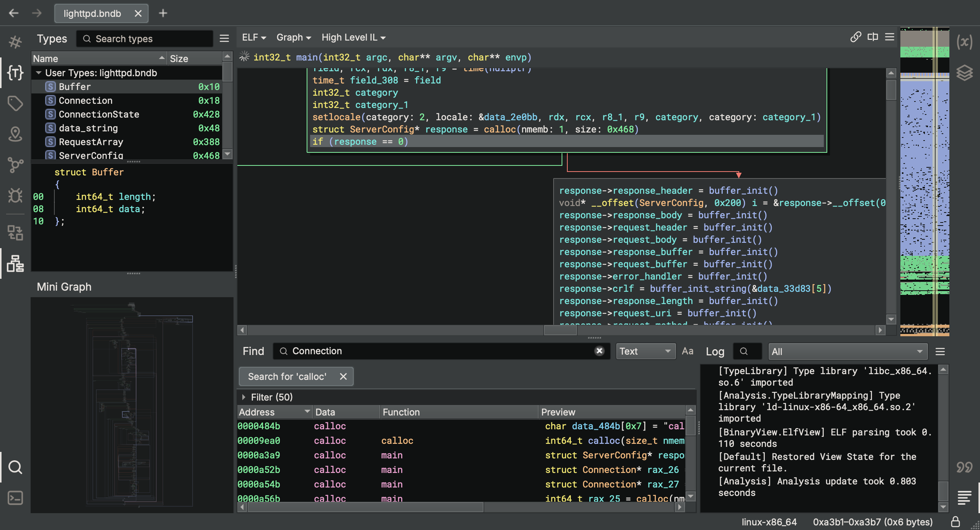980x530 pixels.
Task: Toggle the Aa case sensitivity option
Action: tap(688, 351)
